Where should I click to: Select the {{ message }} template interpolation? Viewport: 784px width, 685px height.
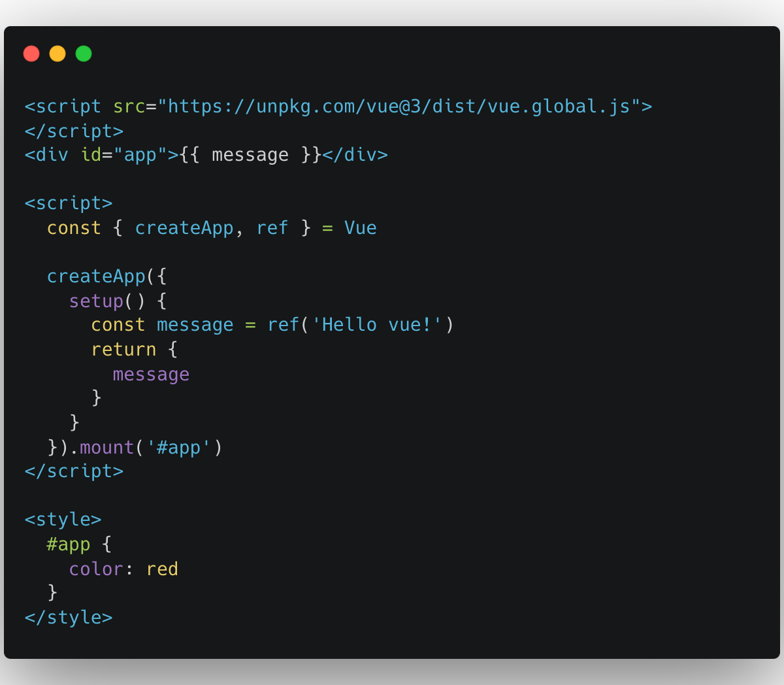[x=250, y=155]
